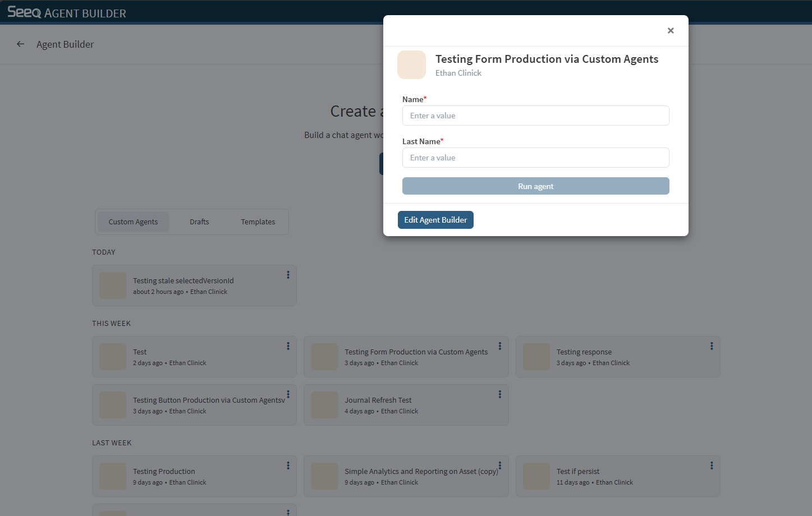Focus the Name input field
Viewport: 812px width, 516px height.
click(536, 116)
